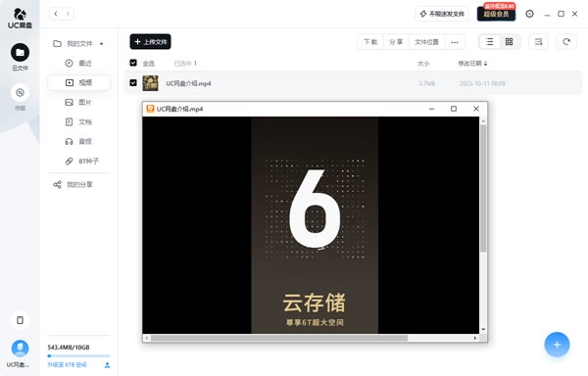Open the 传输 transfer section
Viewport: 588px width, 376px height.
20,97
